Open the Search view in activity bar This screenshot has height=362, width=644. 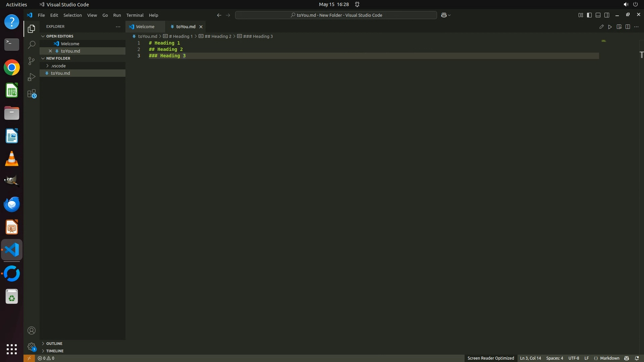32,45
